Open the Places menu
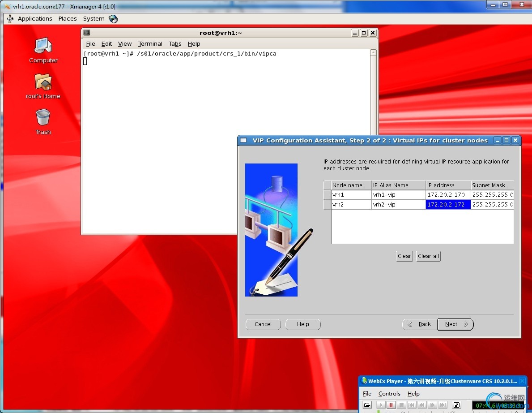The height and width of the screenshot is (413, 532). pos(68,19)
